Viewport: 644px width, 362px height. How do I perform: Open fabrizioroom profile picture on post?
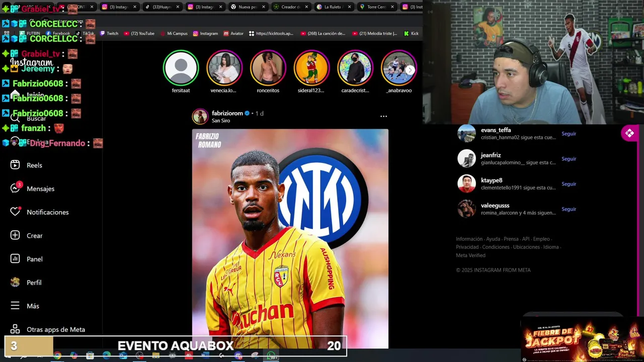point(200,117)
